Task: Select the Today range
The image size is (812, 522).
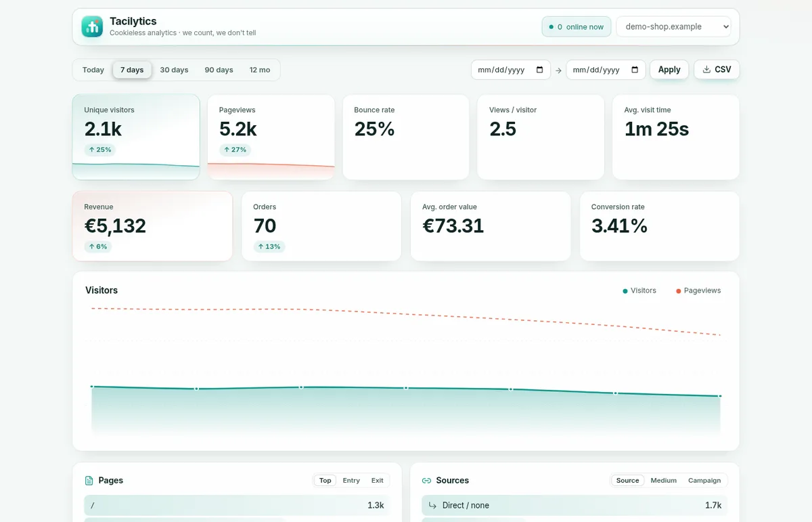Action: (93, 70)
